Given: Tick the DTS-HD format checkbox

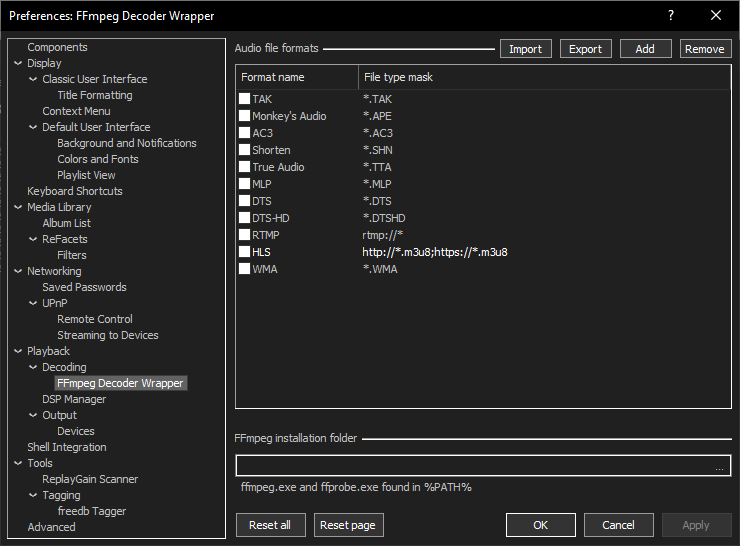Looking at the screenshot, I should click(x=244, y=218).
